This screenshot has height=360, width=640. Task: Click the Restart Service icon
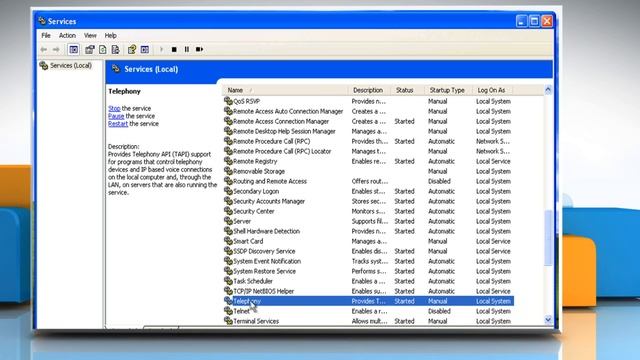pyautogui.click(x=200, y=49)
